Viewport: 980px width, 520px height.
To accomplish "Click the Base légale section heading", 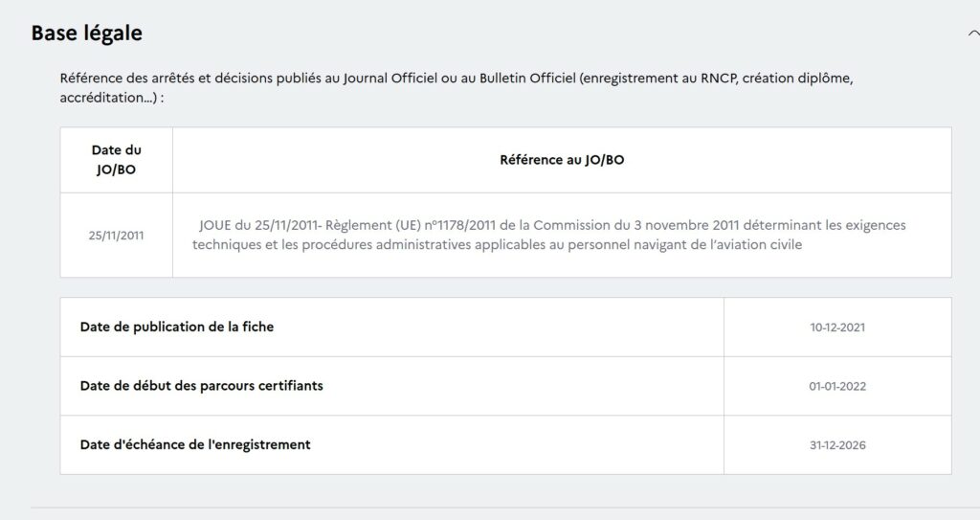I will pos(87,33).
